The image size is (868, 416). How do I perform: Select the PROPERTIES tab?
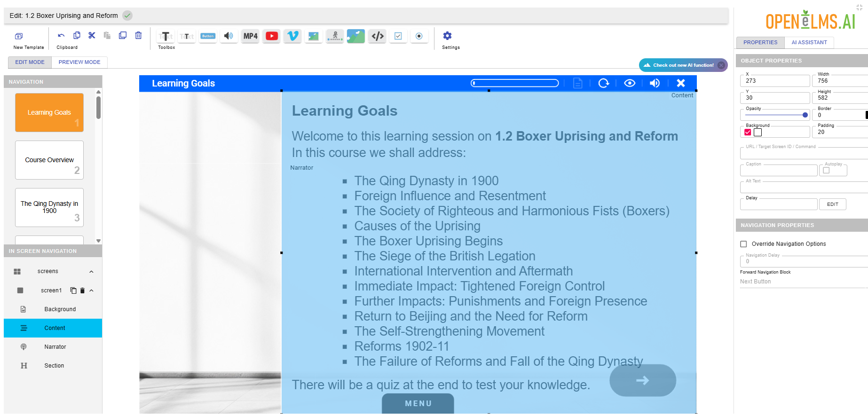click(760, 42)
